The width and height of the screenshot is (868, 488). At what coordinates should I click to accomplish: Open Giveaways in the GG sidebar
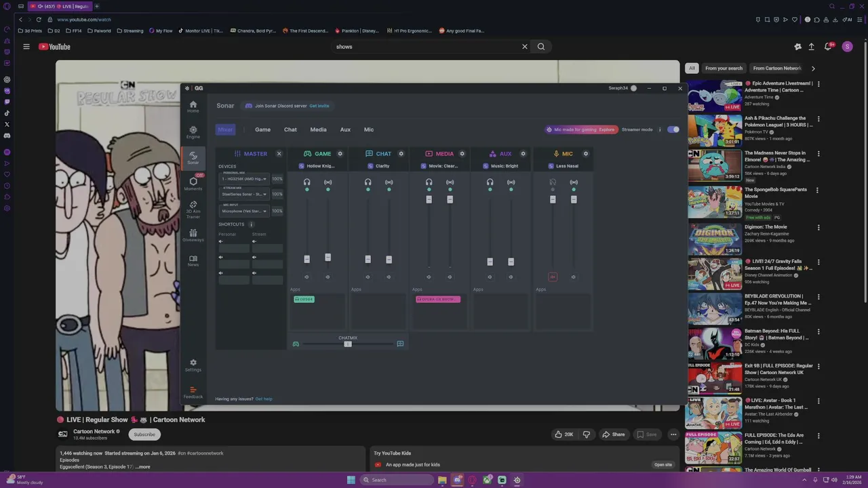click(193, 235)
